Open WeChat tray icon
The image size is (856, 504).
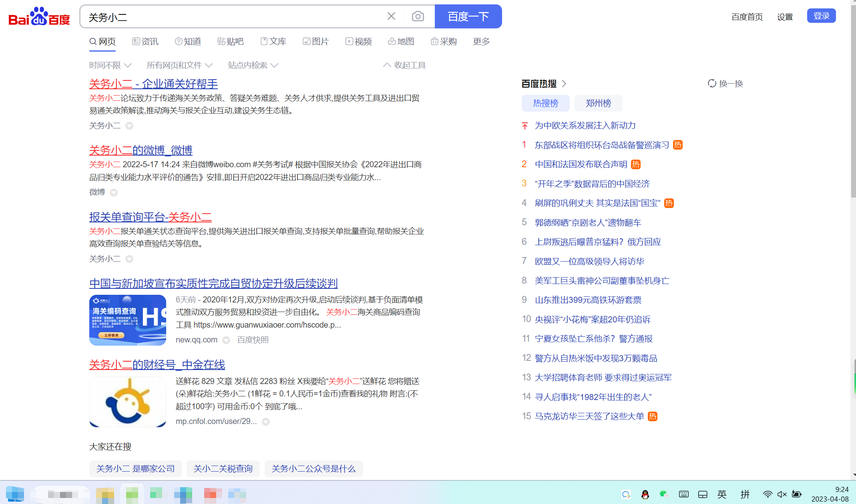point(664,494)
